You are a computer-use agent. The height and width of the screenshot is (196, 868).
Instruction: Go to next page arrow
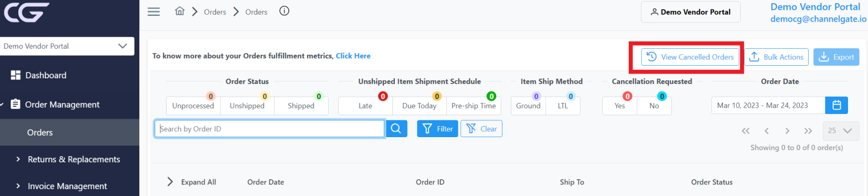(787, 131)
